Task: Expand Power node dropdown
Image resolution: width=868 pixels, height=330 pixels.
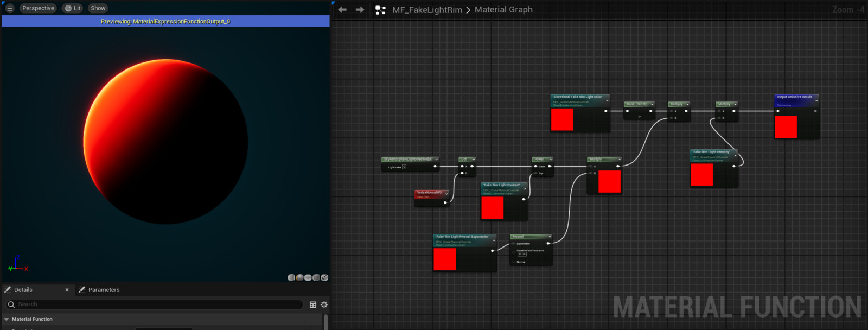Action: pyautogui.click(x=551, y=160)
